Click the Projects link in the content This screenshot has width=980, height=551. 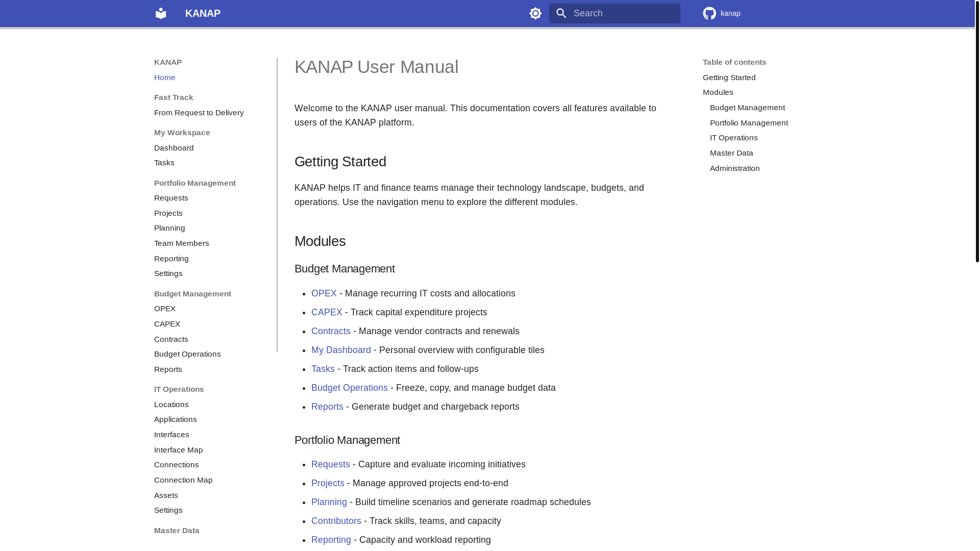pyautogui.click(x=328, y=483)
